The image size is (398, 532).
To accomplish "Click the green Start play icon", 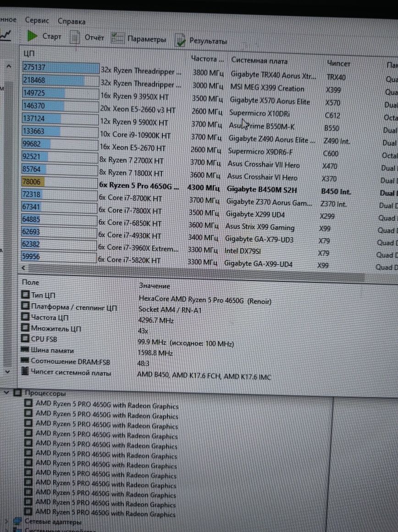I will [32, 36].
